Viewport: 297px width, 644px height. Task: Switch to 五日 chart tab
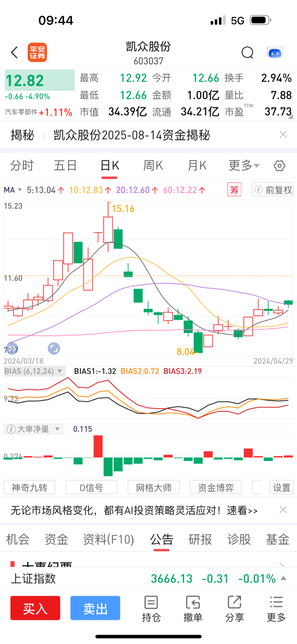pyautogui.click(x=65, y=166)
